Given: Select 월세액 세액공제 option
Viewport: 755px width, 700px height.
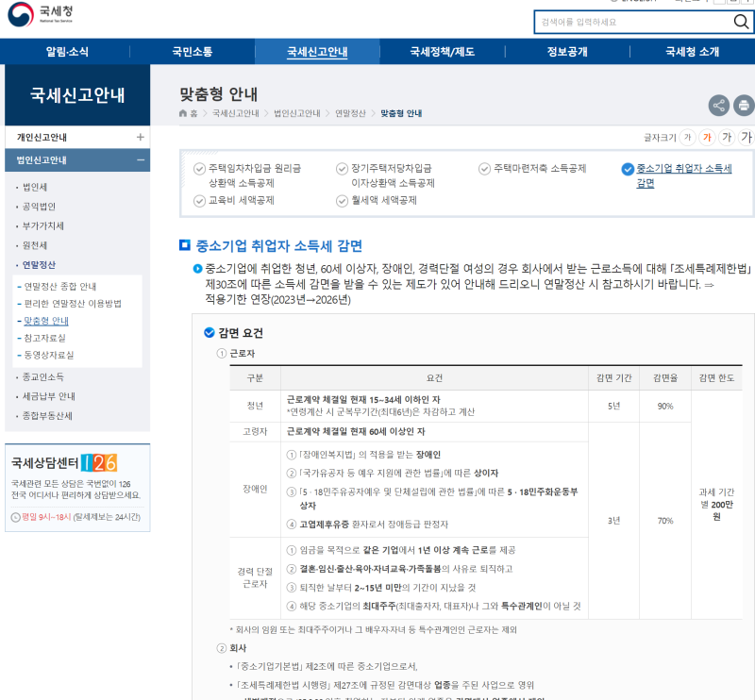Looking at the screenshot, I should click(x=377, y=200).
